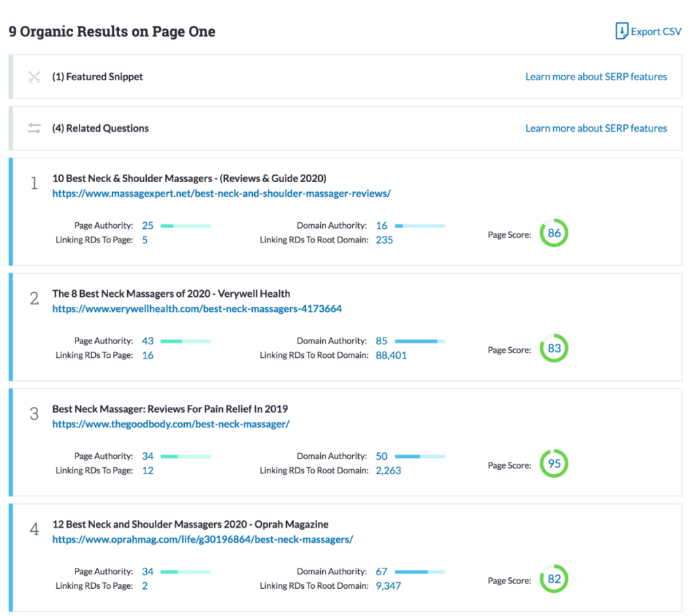Click Domain Authority value 50

pos(381,456)
